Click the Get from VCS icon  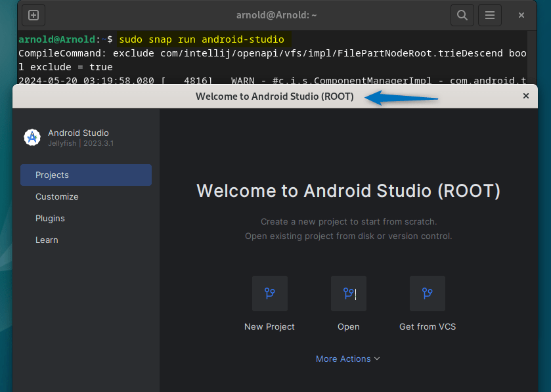click(x=427, y=294)
